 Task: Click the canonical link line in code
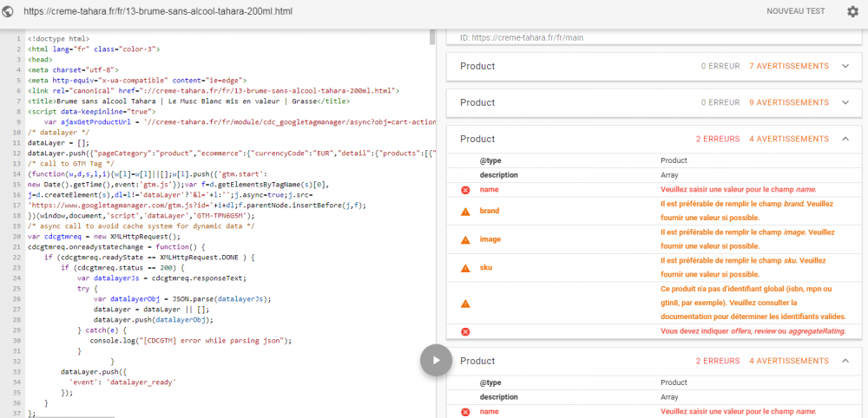214,91
